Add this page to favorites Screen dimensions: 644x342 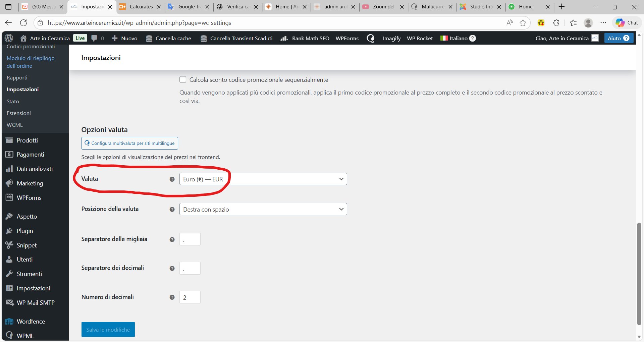click(523, 23)
